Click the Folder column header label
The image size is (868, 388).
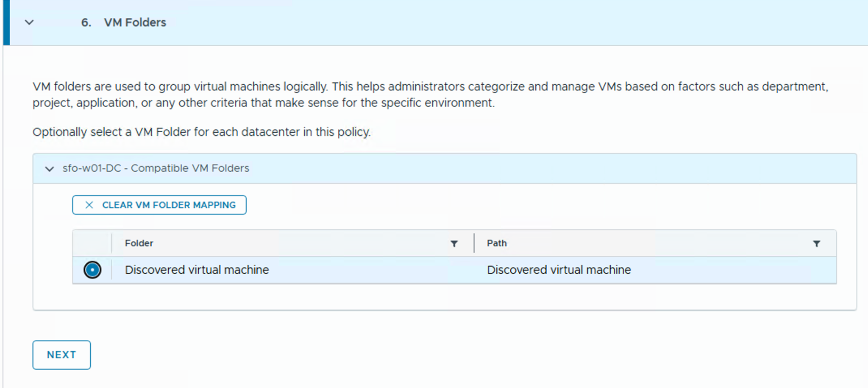point(139,243)
